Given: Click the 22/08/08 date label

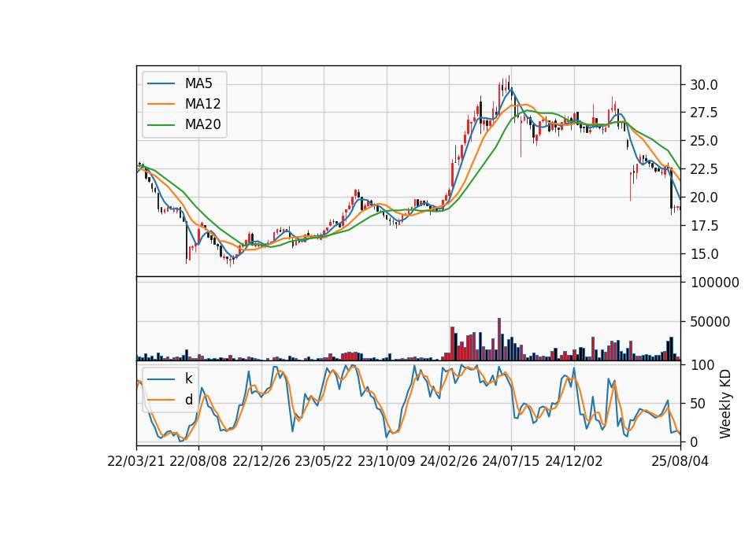Looking at the screenshot, I should [198, 461].
